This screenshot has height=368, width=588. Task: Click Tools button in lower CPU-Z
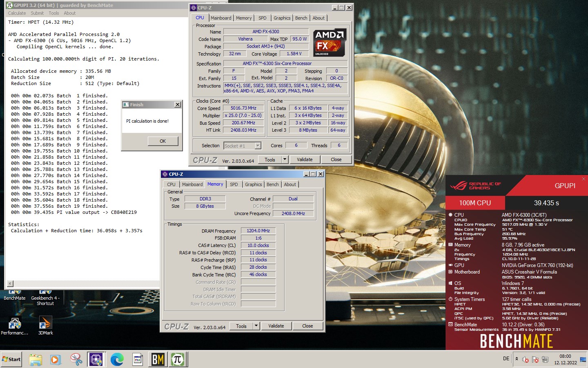(241, 326)
